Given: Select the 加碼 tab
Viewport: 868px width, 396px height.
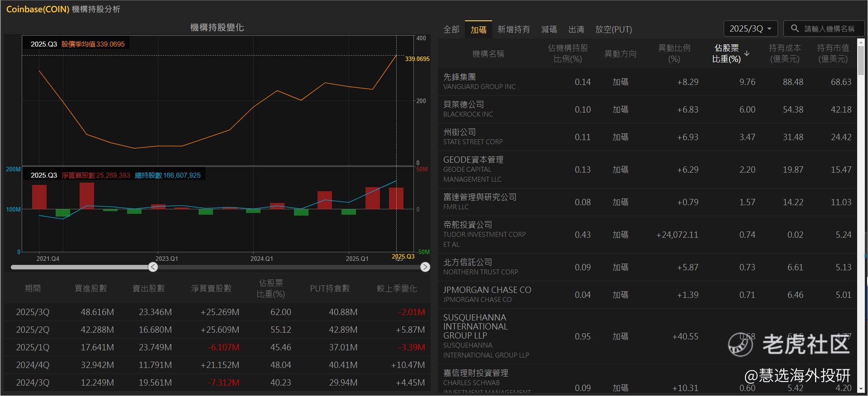Looking at the screenshot, I should pyautogui.click(x=479, y=29).
